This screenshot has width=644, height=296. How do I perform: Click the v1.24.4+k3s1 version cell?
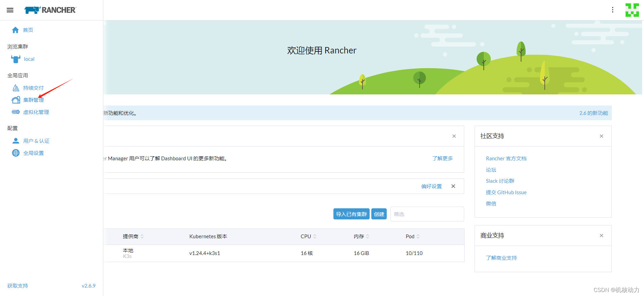tap(205, 253)
